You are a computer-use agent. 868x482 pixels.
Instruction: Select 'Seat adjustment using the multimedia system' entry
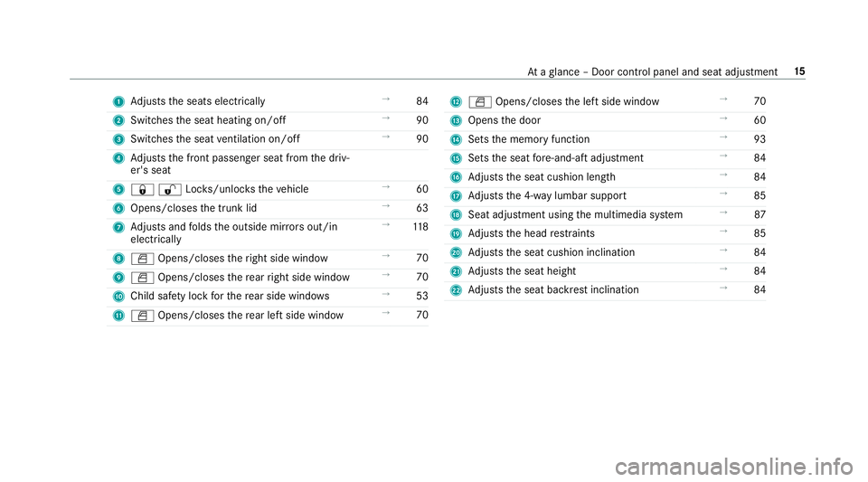[575, 214]
